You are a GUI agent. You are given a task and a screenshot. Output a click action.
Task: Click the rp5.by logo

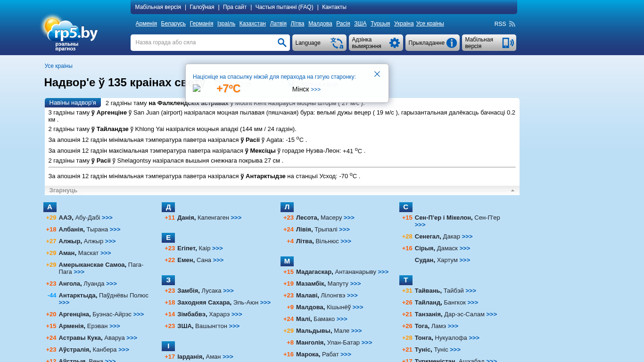70,33
